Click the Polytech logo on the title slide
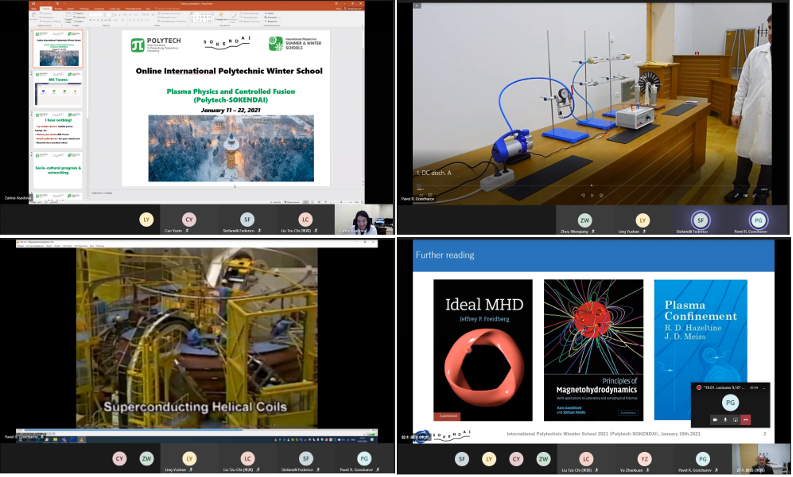Viewport: 793px width, 477px height. (x=164, y=45)
